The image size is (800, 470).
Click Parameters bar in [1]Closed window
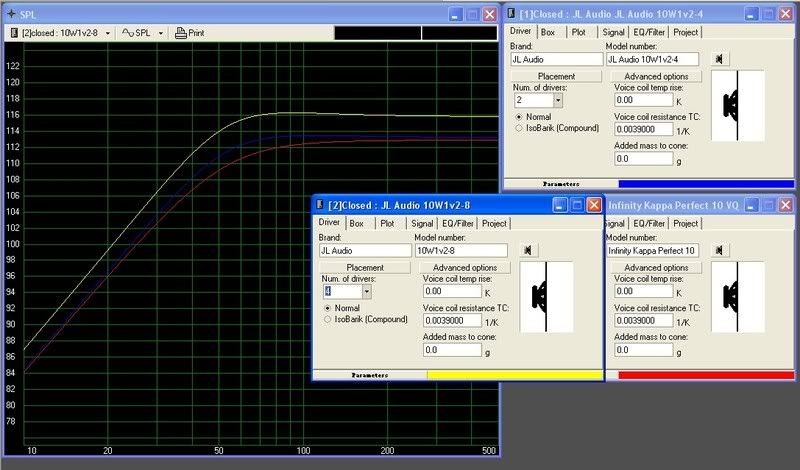tap(561, 184)
